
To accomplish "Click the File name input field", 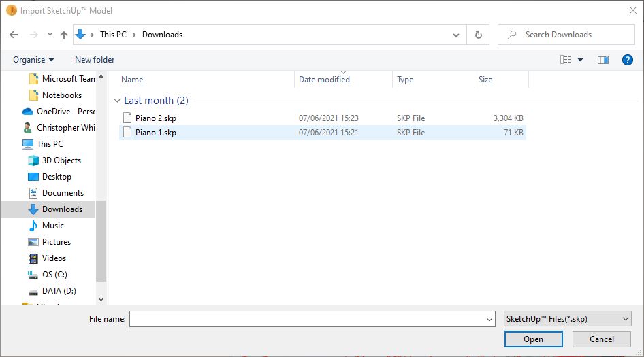I will [x=307, y=319].
